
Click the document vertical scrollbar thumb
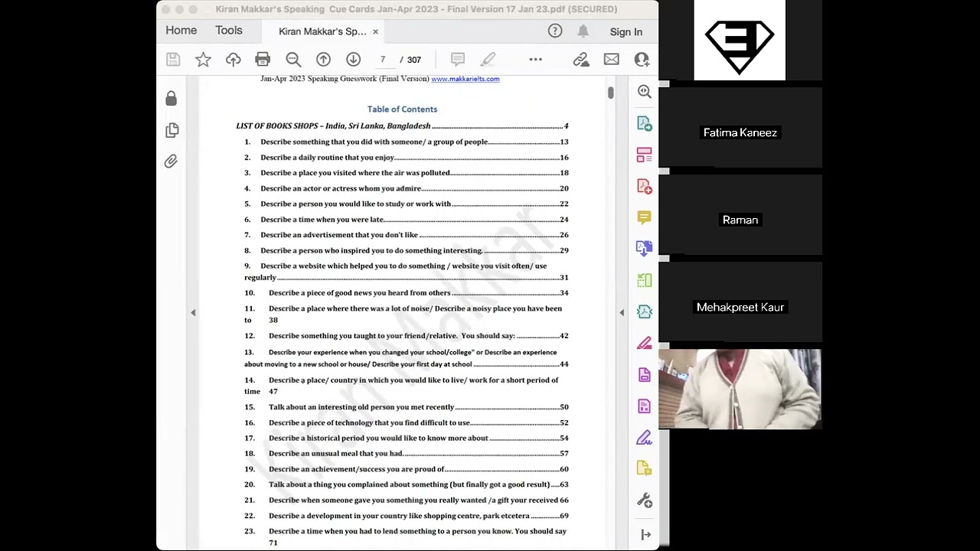610,93
